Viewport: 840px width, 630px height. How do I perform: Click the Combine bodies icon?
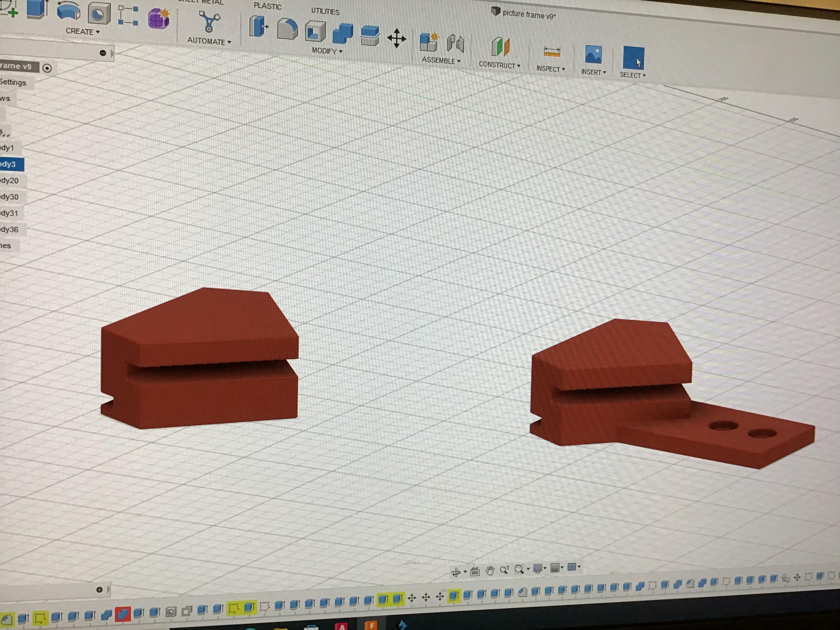tap(342, 34)
